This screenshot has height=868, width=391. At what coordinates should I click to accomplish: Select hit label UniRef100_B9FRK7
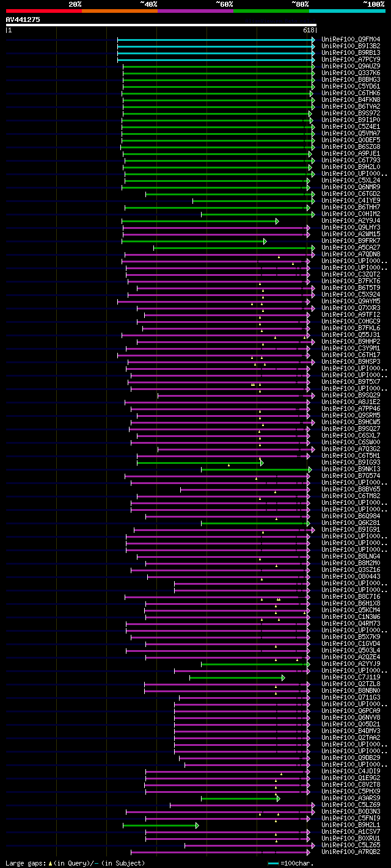coord(351,241)
